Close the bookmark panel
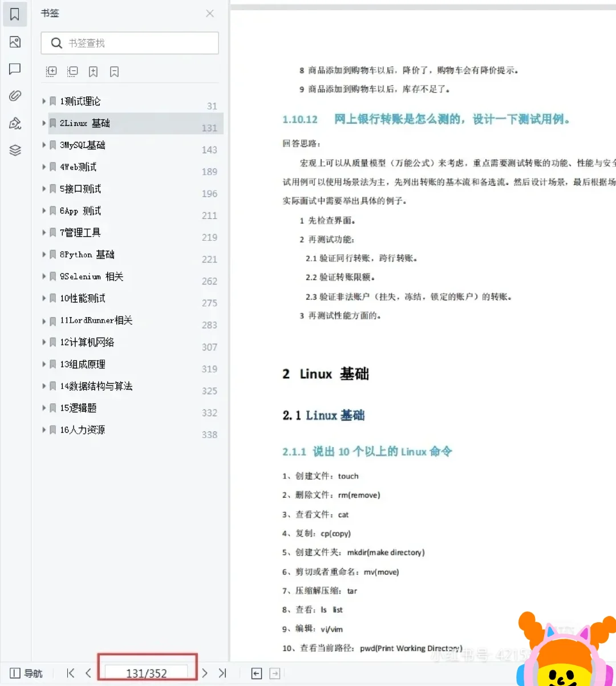616x686 pixels. (209, 13)
